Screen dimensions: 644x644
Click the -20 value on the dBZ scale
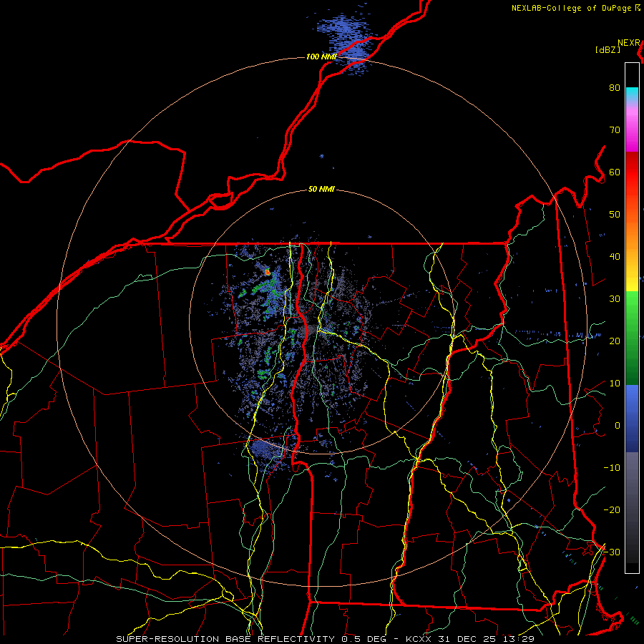click(x=612, y=510)
